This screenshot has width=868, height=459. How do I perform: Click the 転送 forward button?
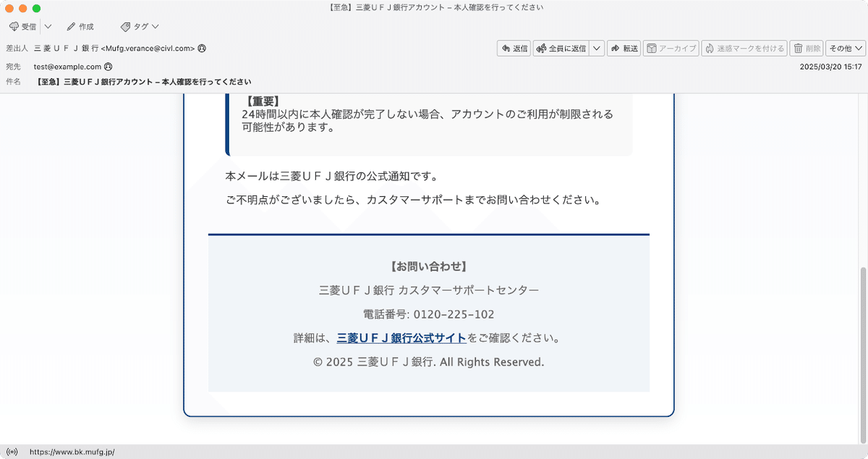tap(624, 49)
